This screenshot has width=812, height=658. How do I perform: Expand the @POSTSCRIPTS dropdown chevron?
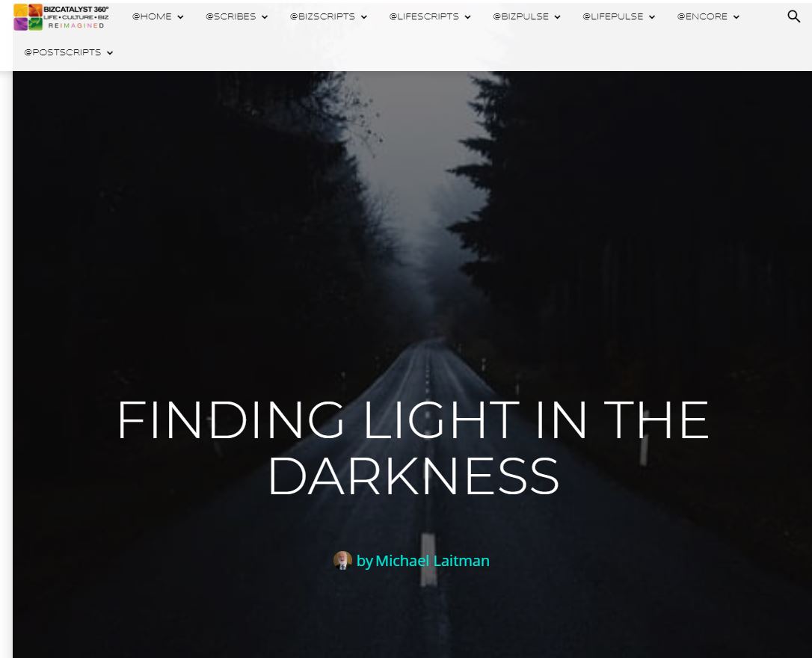point(110,53)
